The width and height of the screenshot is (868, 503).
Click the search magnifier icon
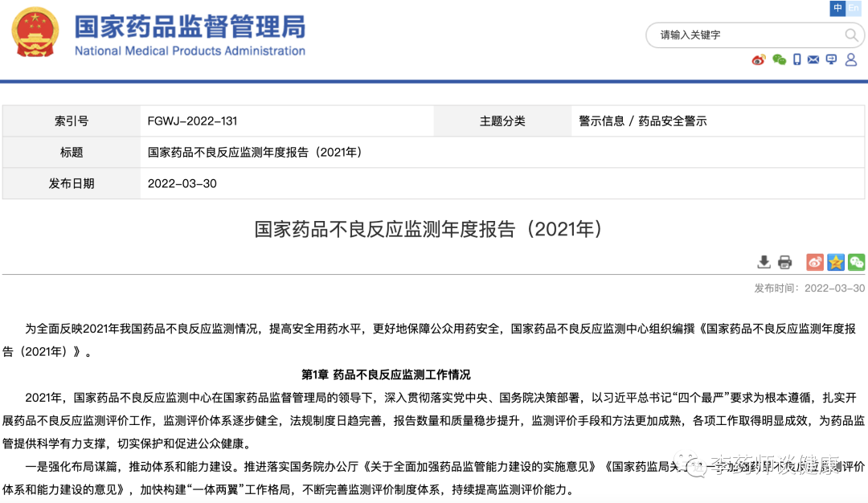pyautogui.click(x=851, y=35)
